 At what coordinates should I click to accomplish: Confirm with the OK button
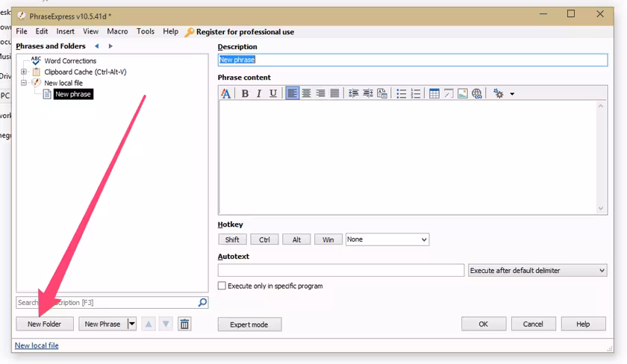point(484,324)
